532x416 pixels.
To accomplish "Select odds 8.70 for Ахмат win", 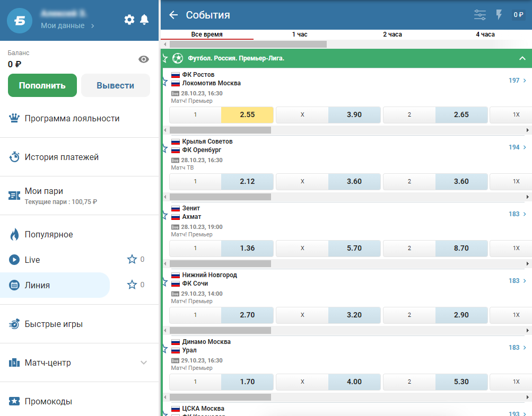I will click(461, 248).
